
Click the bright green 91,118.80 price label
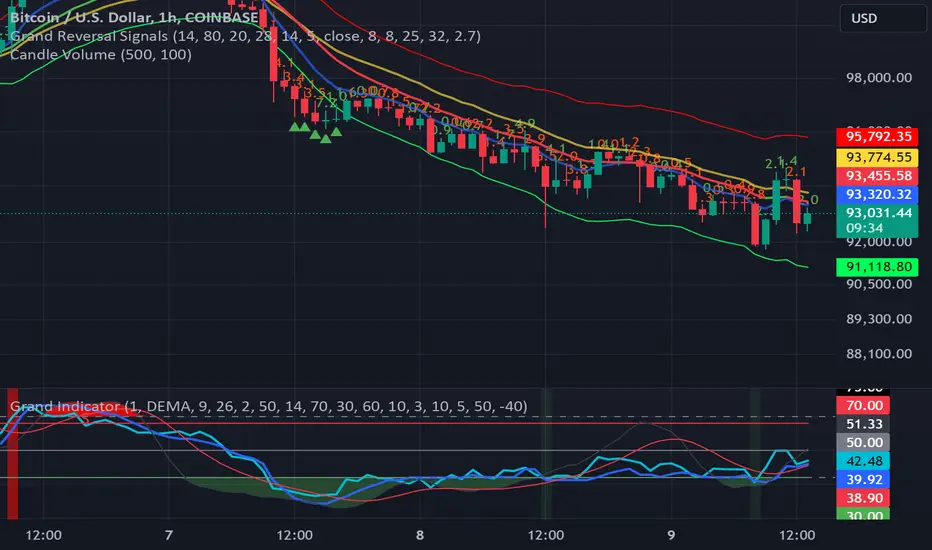[878, 267]
